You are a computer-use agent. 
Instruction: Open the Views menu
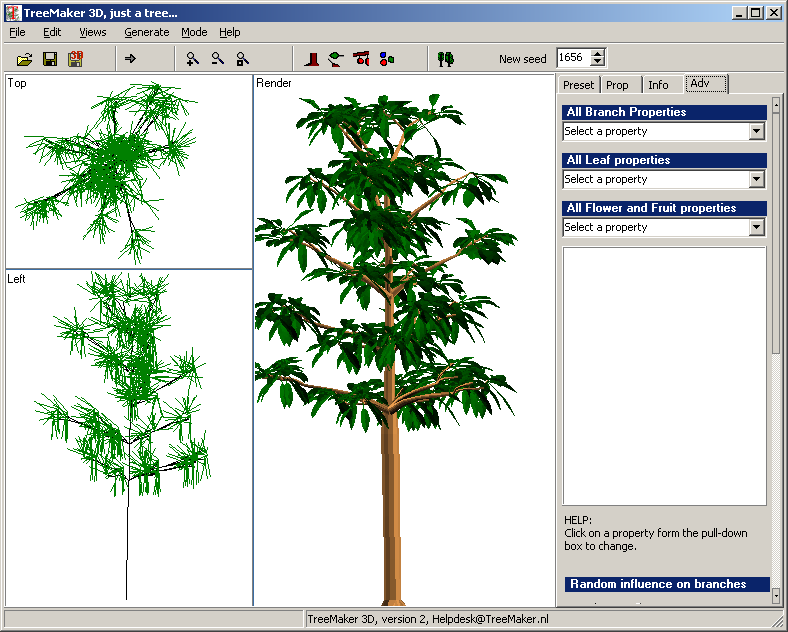[x=92, y=32]
